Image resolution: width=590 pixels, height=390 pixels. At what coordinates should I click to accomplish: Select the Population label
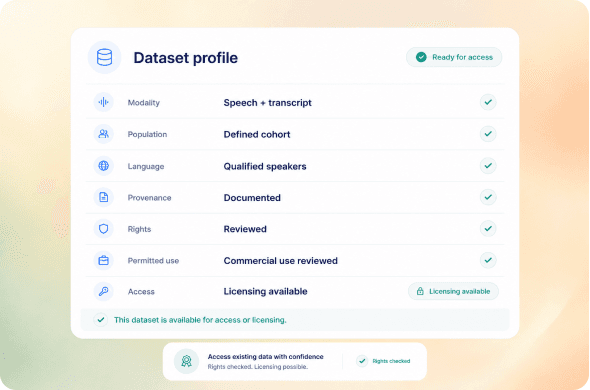[147, 134]
